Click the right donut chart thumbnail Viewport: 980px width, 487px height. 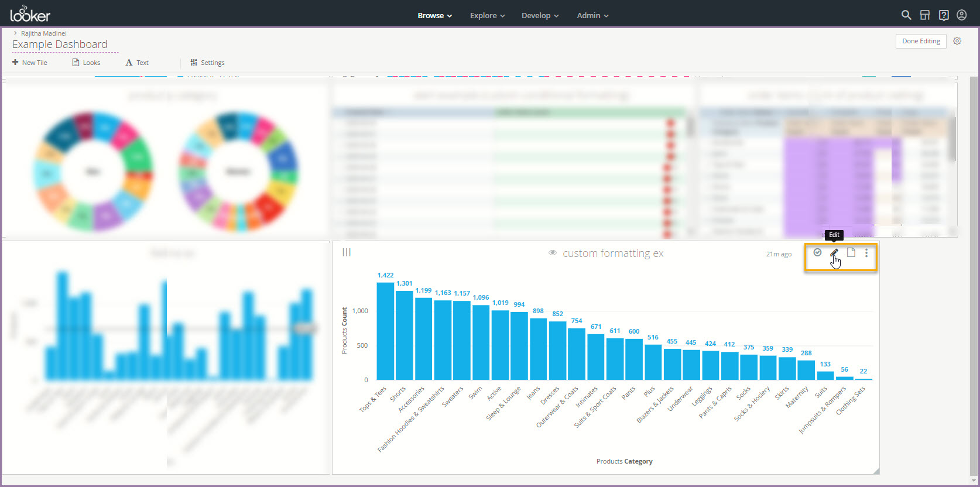point(238,171)
